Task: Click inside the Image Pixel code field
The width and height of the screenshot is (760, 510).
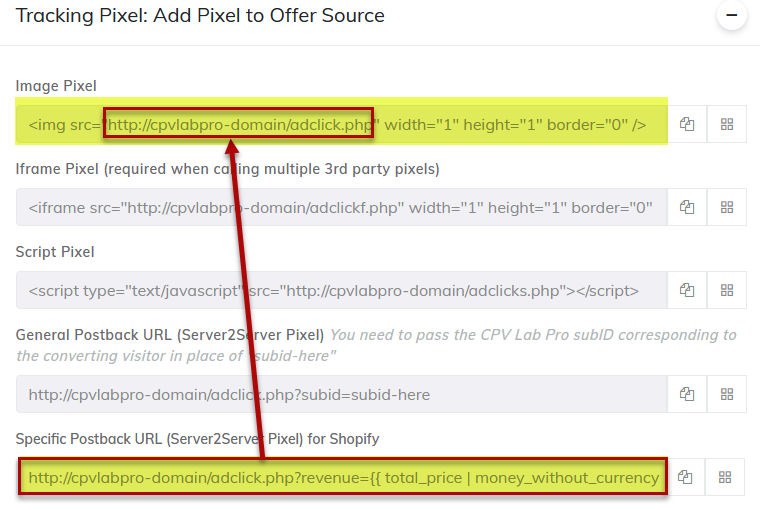Action: (342, 125)
